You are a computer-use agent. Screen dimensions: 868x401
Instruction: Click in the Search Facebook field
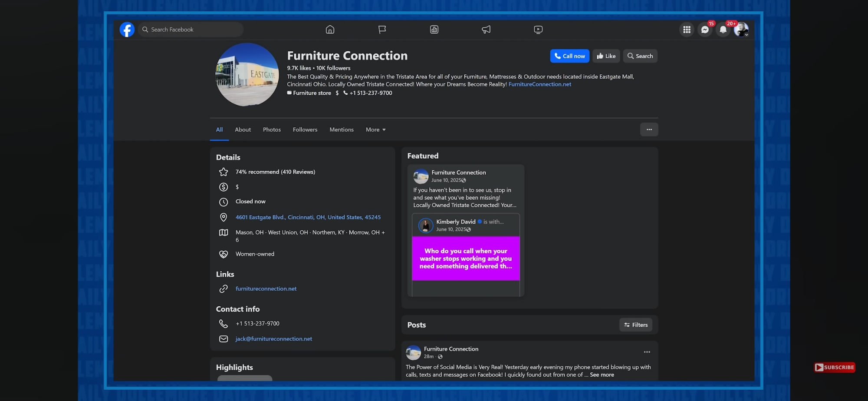click(191, 30)
